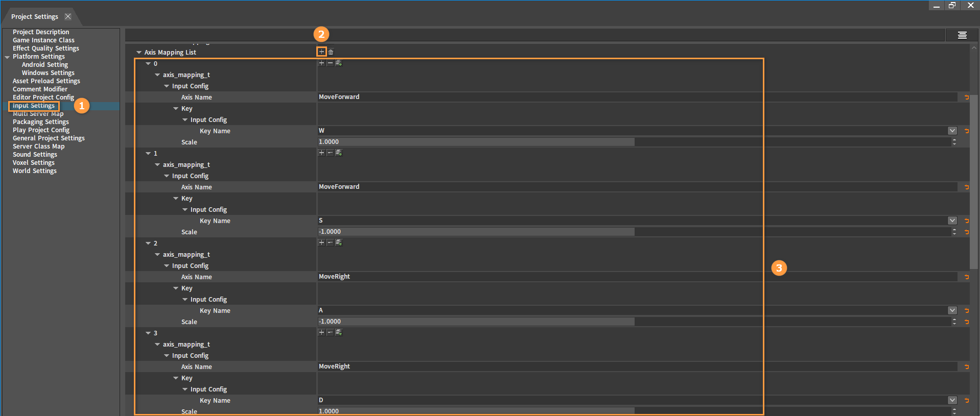Collapse axis mapping entry 2
Image resolution: width=980 pixels, height=416 pixels.
point(148,243)
